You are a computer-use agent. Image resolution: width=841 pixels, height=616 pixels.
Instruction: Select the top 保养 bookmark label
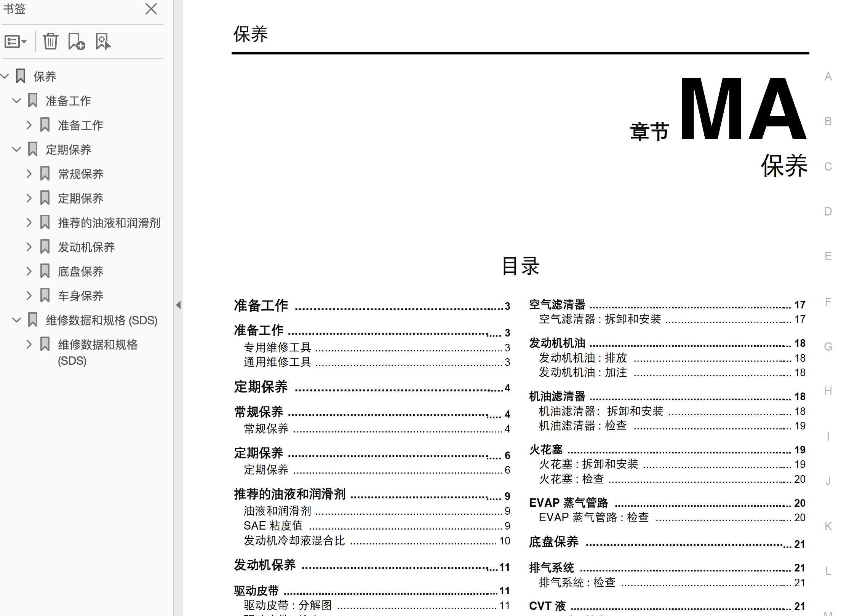[x=45, y=77]
